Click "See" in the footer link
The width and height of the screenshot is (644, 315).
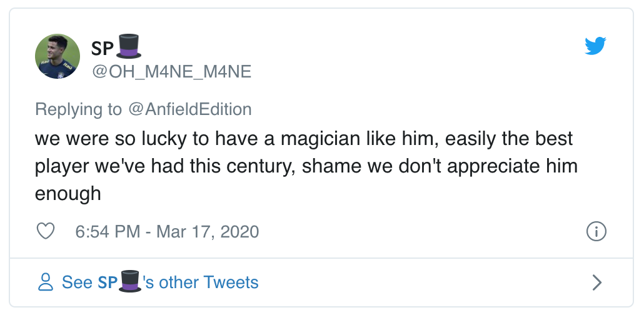click(x=77, y=282)
